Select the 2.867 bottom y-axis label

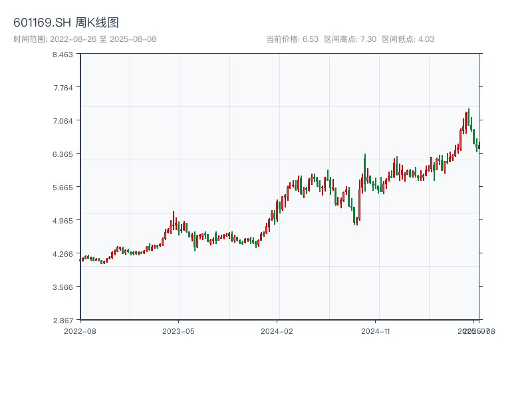tap(63, 320)
